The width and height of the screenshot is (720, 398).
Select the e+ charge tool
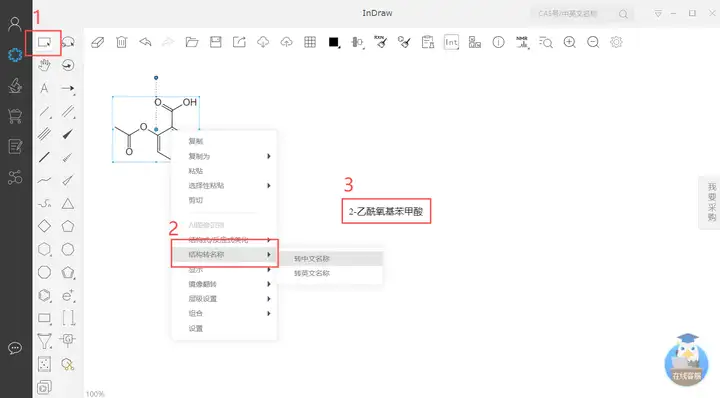coord(68,295)
